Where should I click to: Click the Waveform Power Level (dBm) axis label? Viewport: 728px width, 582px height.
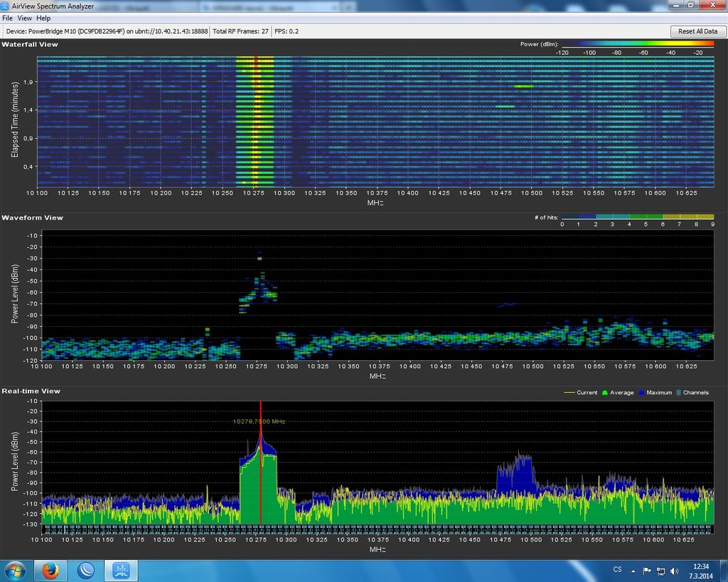(x=15, y=294)
